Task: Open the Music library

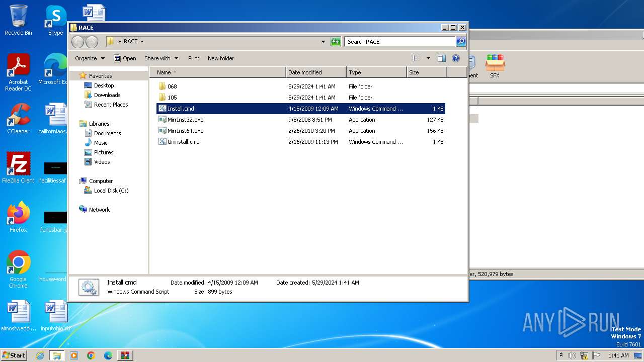Action: 101,143
